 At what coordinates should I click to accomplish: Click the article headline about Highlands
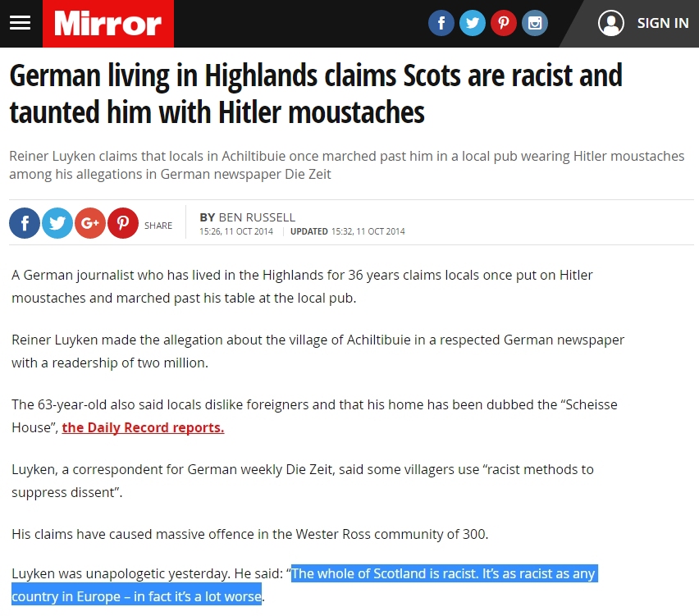[x=316, y=94]
